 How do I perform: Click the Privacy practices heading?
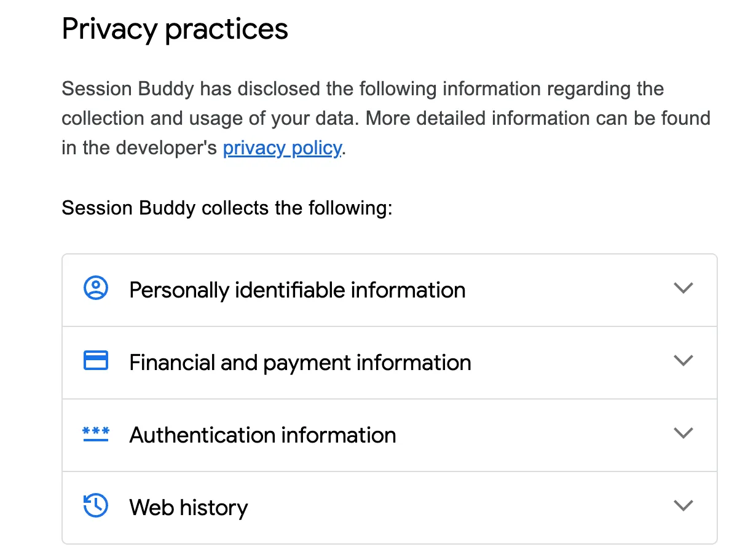[x=174, y=28]
